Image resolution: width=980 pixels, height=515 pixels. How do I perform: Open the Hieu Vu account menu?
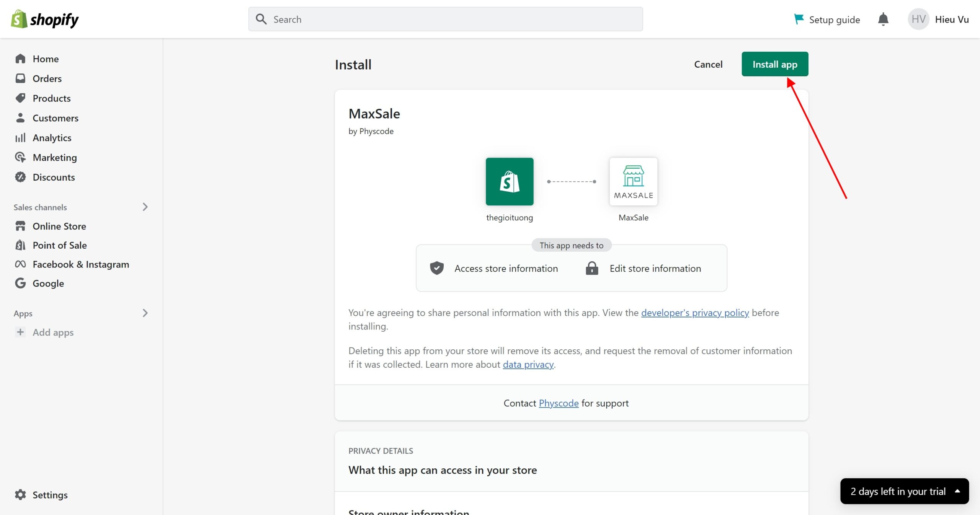click(952, 19)
